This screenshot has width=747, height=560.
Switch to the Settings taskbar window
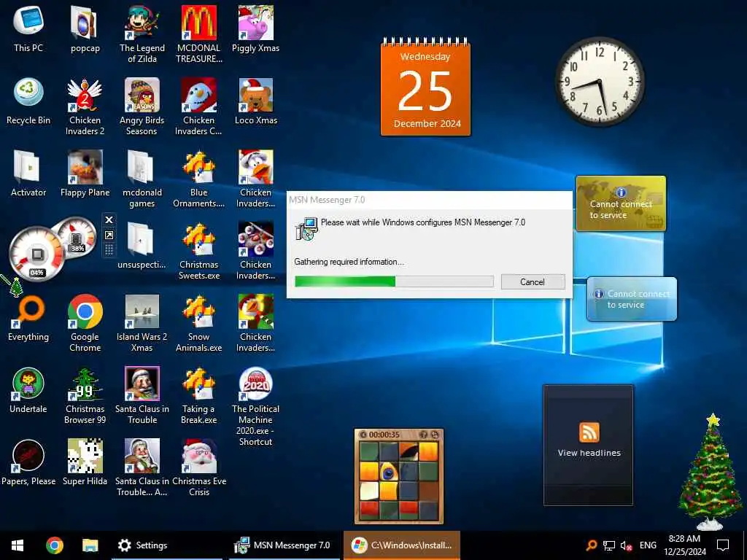pos(167,545)
